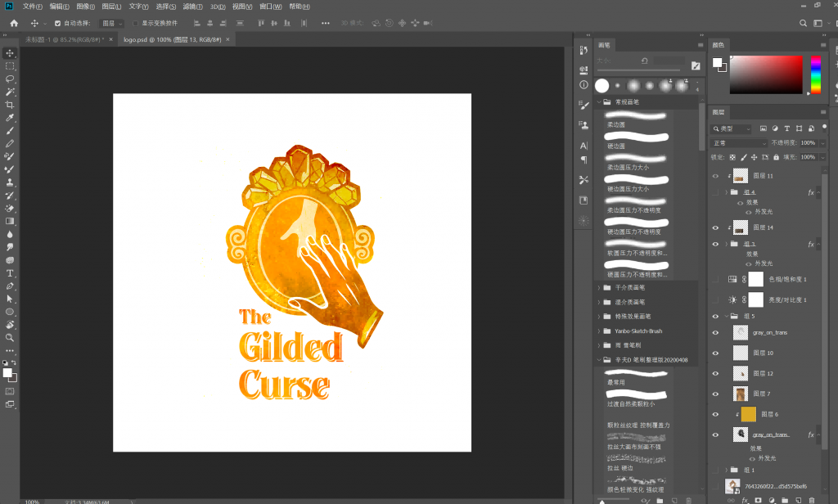Open the 类型 layer filter dropdown

pos(731,128)
